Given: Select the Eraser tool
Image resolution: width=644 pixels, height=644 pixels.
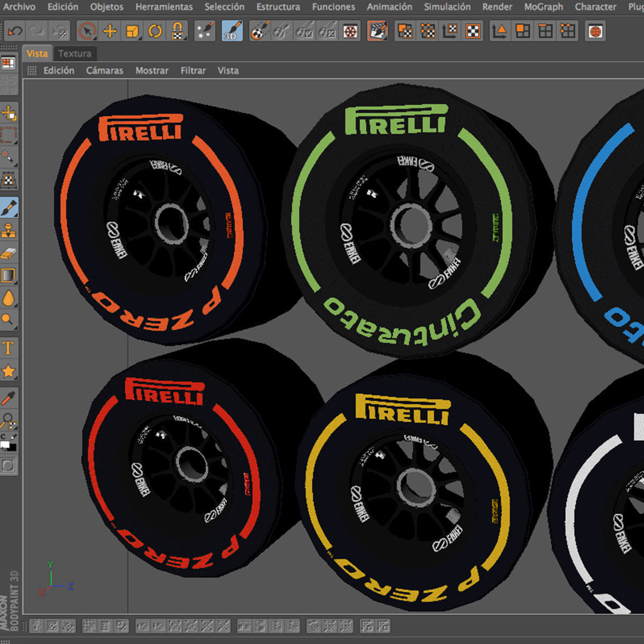Looking at the screenshot, I should click(9, 253).
